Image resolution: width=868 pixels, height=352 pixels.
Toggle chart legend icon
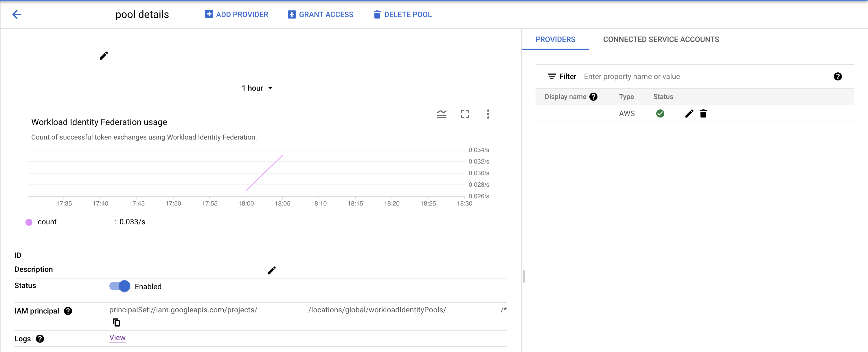point(442,114)
